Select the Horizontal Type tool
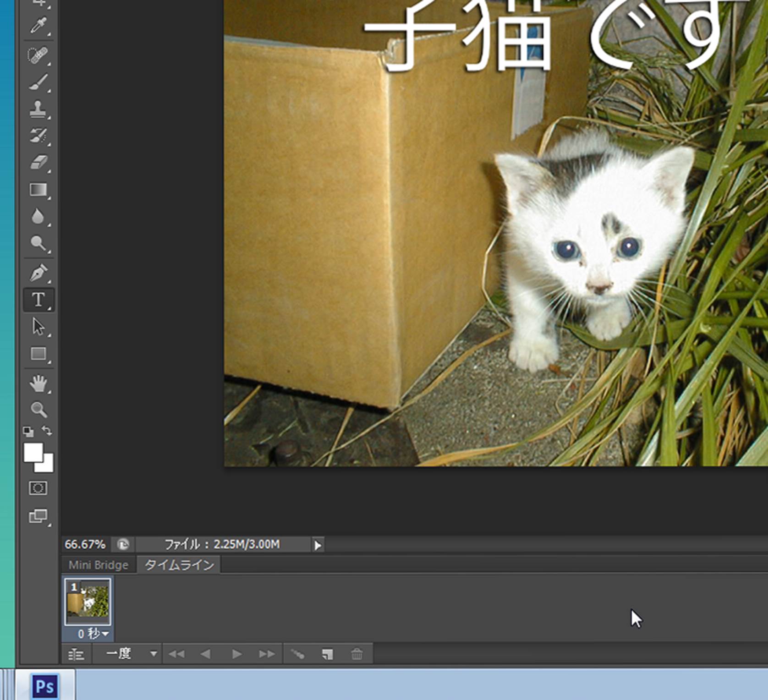The image size is (768, 700). coord(38,300)
